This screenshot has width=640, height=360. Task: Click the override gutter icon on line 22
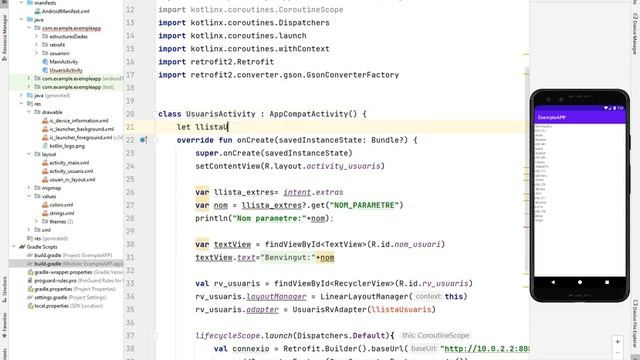pos(143,140)
